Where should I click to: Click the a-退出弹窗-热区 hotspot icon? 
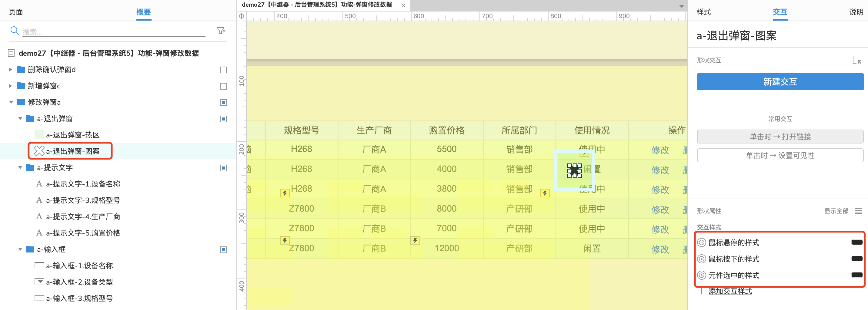[x=39, y=135]
